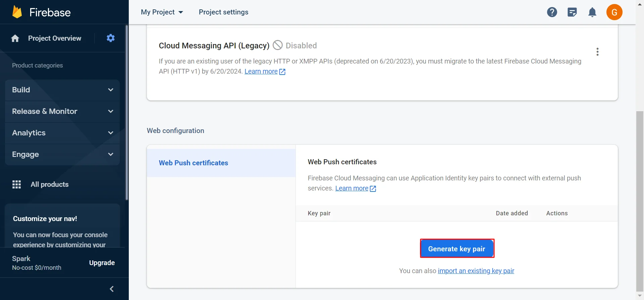Click the No-cost $0/month text
The width and height of the screenshot is (644, 300).
coord(37,268)
